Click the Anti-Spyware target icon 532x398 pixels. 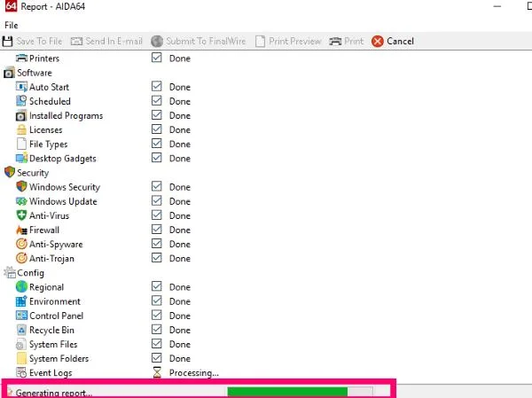click(x=21, y=244)
